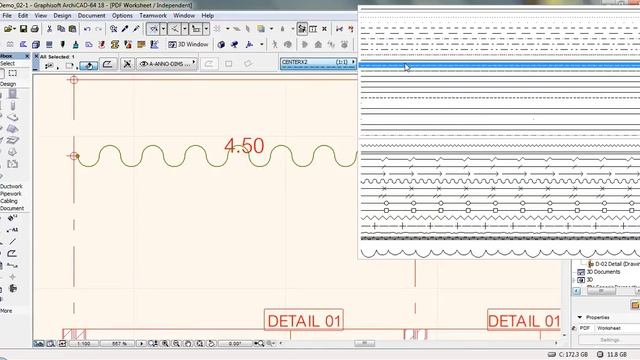
Task: Click the Save icon in toolbar
Action: pos(23,29)
